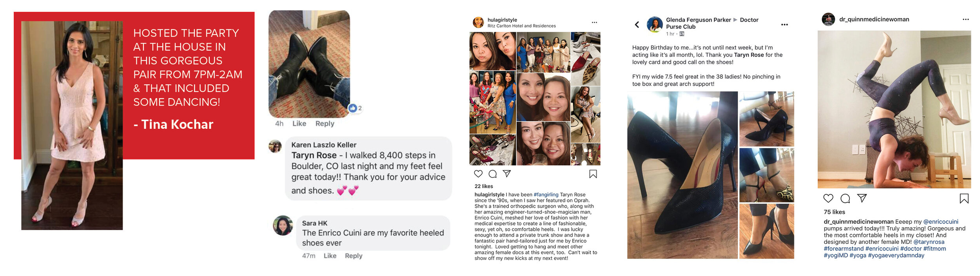Open dr_quinnmedicinewoman profile avatar

[x=828, y=19]
